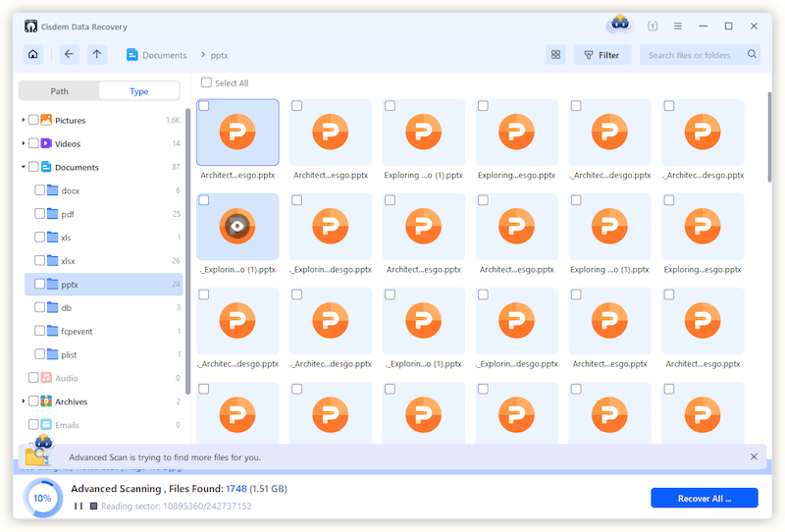Tick the xlsx folder checkbox
This screenshot has width=785, height=532.
click(x=39, y=260)
